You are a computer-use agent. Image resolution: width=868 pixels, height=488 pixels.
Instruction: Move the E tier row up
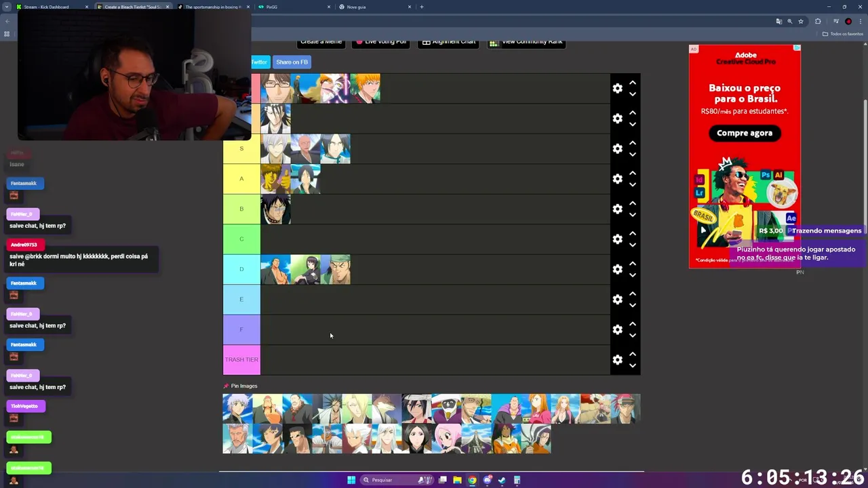pyautogui.click(x=632, y=293)
